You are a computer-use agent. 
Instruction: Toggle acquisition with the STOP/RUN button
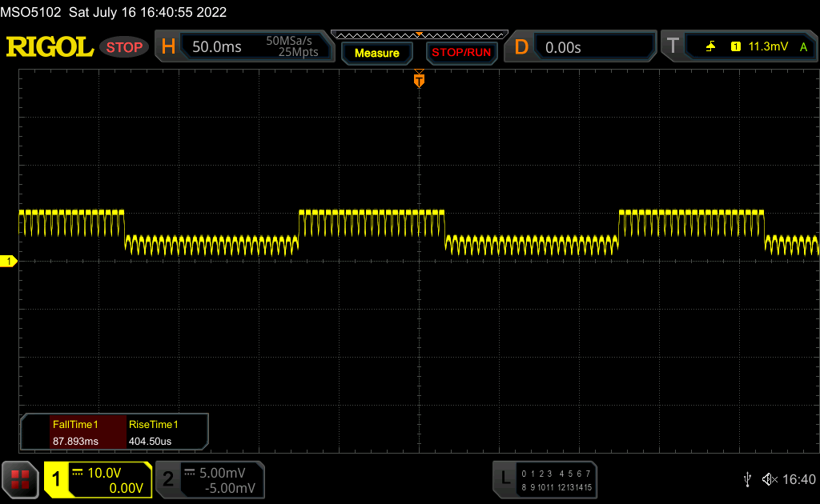(x=460, y=53)
